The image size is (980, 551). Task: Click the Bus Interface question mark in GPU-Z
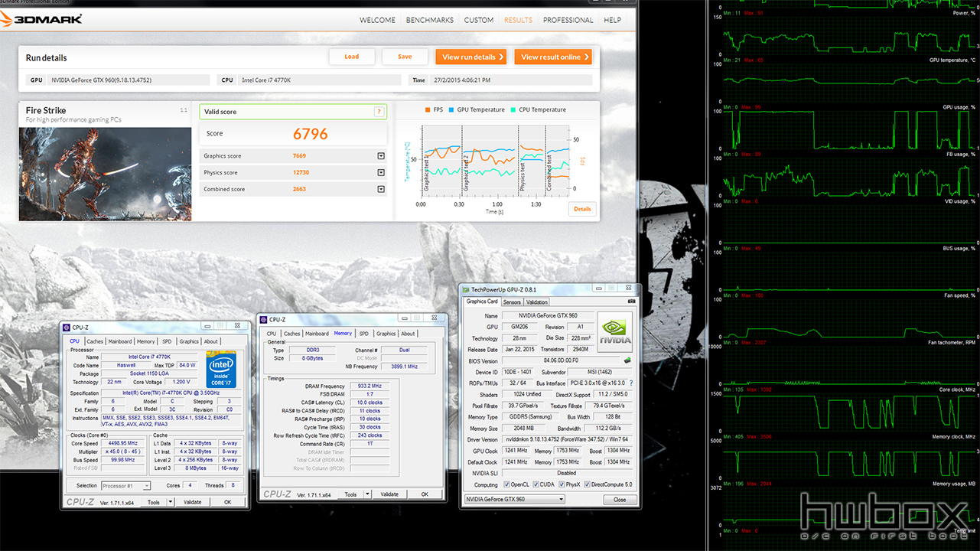(x=631, y=383)
